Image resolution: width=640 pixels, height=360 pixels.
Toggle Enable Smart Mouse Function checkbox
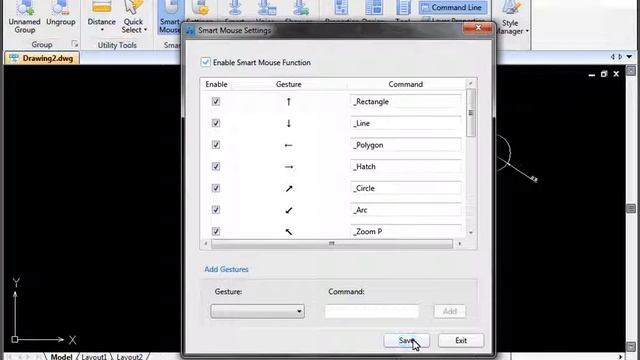(x=205, y=62)
